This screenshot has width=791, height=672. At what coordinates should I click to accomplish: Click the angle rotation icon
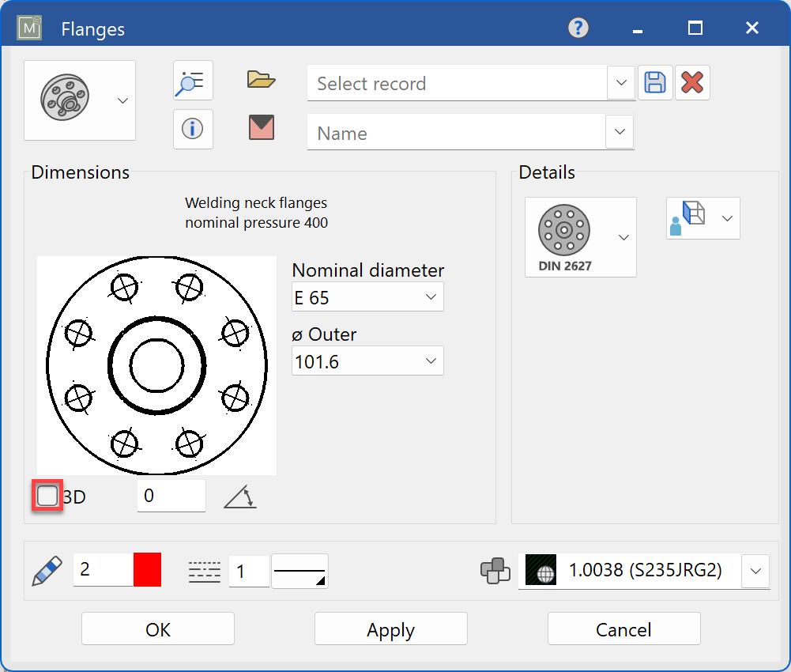point(240,496)
